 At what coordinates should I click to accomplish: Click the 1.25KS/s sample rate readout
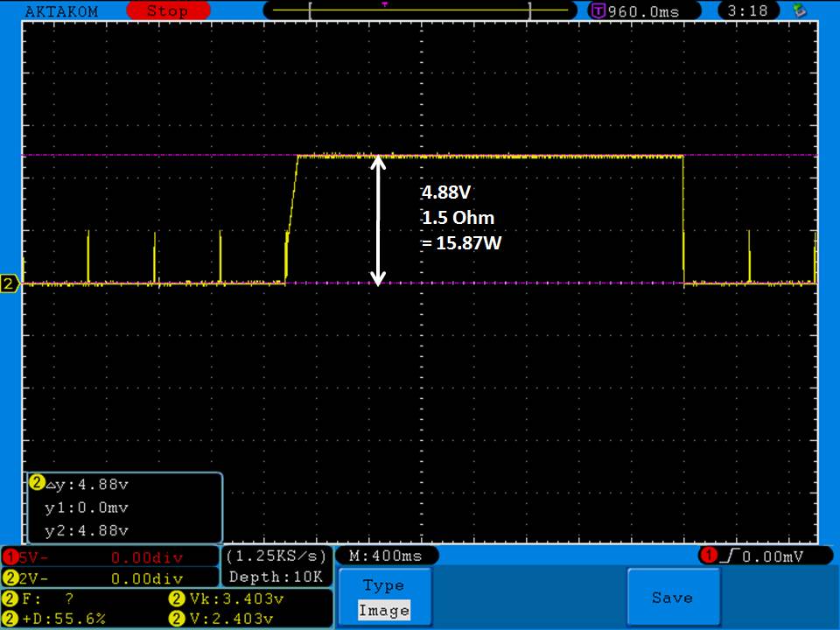[276, 556]
